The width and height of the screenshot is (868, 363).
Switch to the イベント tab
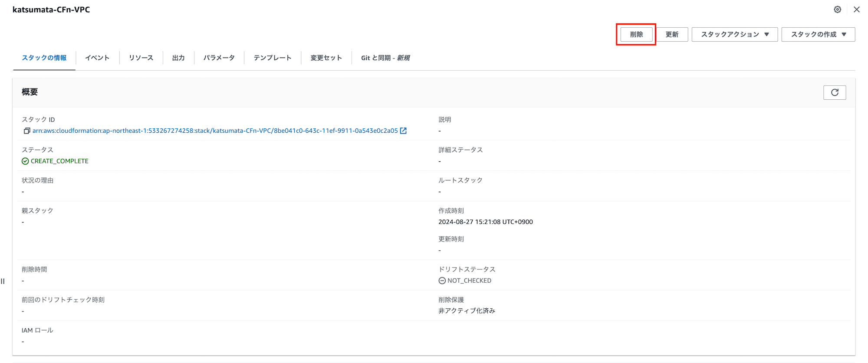coord(97,58)
